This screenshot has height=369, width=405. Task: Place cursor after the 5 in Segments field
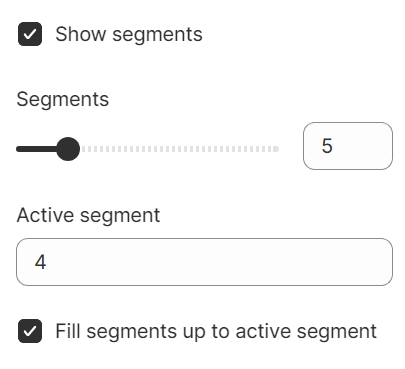[333, 146]
